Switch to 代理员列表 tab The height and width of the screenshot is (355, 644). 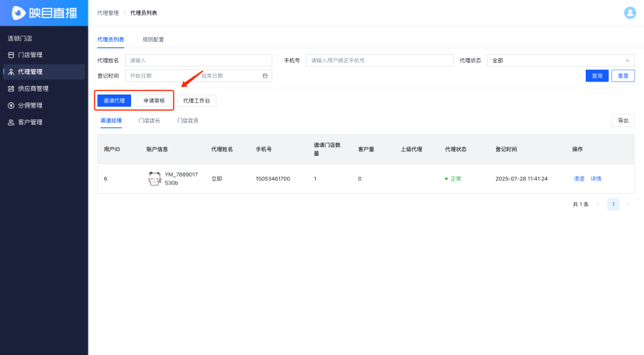point(110,40)
